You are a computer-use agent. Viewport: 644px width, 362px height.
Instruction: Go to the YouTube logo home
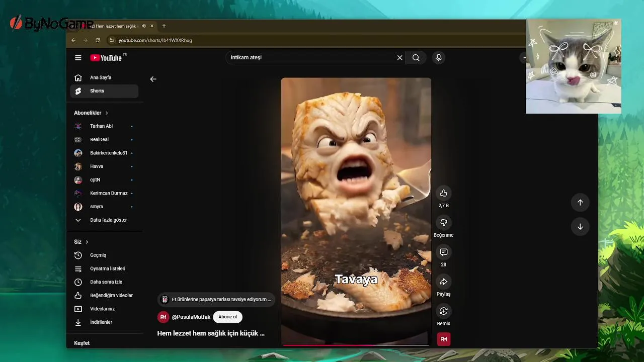pyautogui.click(x=107, y=58)
